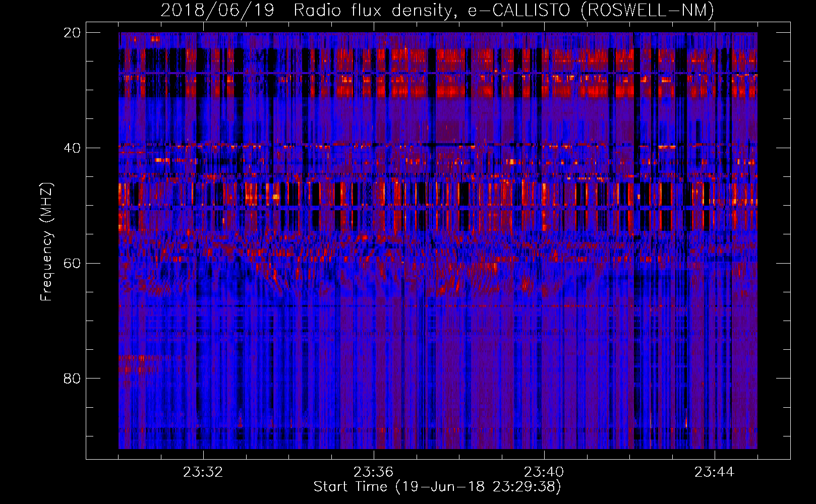The width and height of the screenshot is (816, 504).
Task: Click the '23:44' time tick label
Action: coord(714,472)
